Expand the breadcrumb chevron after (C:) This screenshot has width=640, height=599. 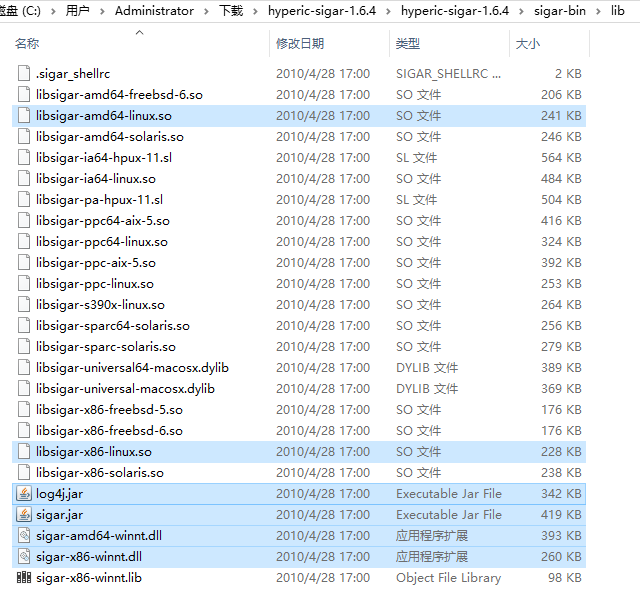(x=53, y=11)
